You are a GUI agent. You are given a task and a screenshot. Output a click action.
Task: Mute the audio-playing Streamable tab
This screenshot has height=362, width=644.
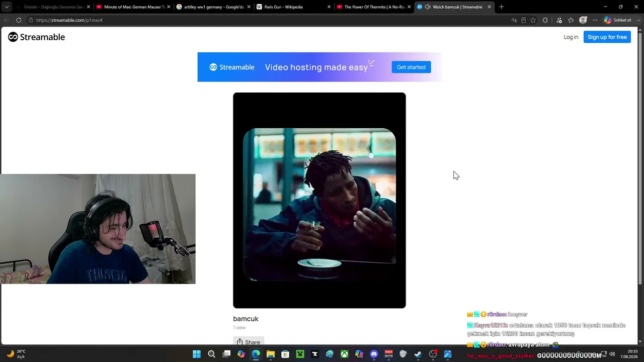427,7
